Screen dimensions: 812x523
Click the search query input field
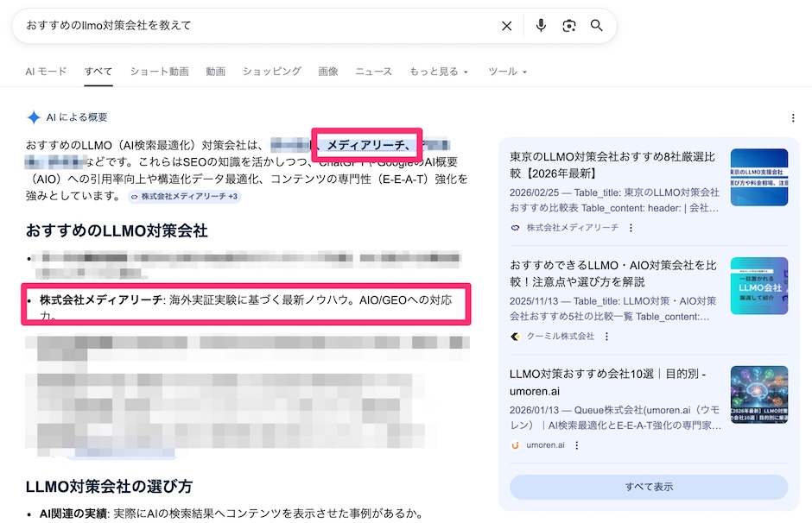pyautogui.click(x=259, y=25)
